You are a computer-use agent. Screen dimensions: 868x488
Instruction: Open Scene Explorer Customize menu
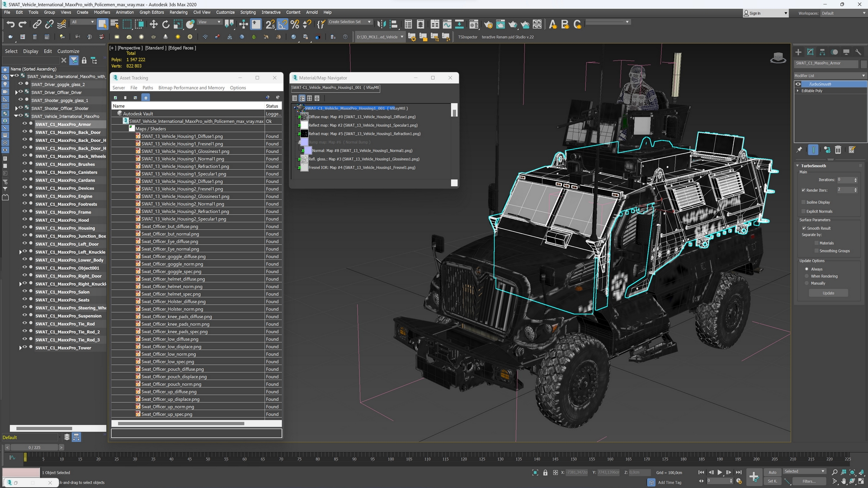[x=68, y=51]
